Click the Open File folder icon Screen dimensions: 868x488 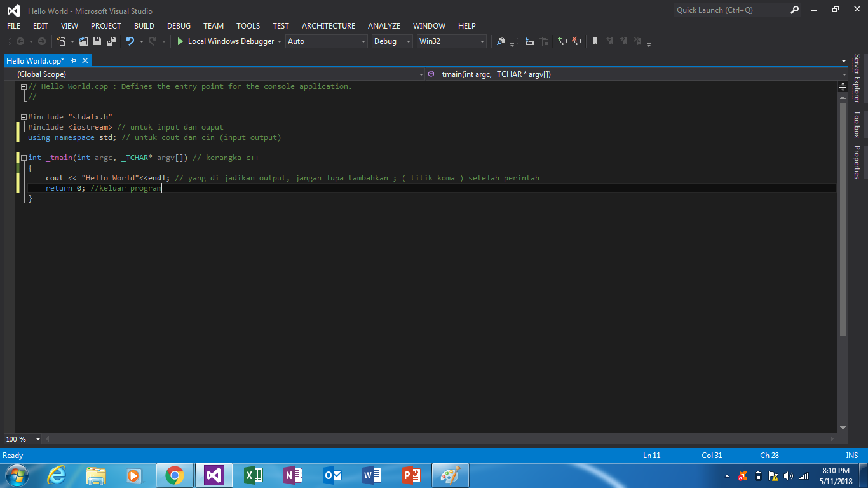click(x=83, y=41)
